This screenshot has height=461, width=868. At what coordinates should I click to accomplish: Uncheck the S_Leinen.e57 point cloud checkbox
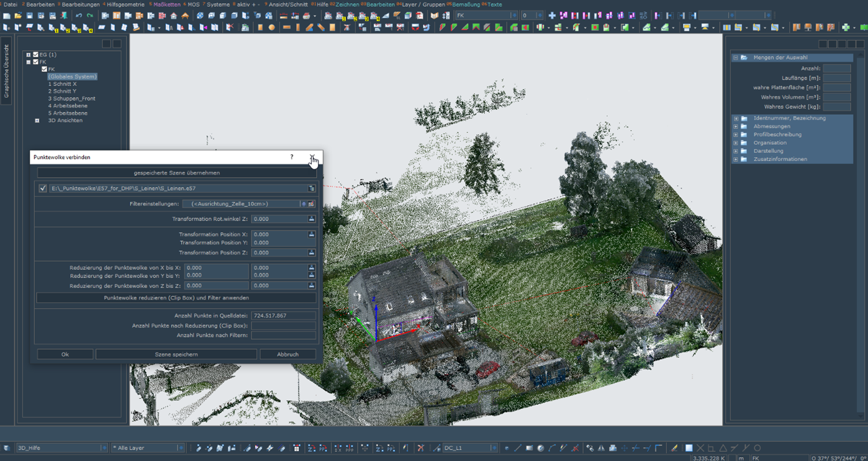coord(43,188)
